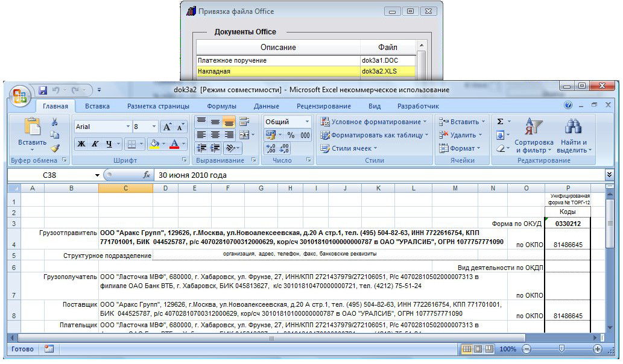The width and height of the screenshot is (623, 364).
Task: Toggle bottom align highlighted button
Action: (229, 122)
